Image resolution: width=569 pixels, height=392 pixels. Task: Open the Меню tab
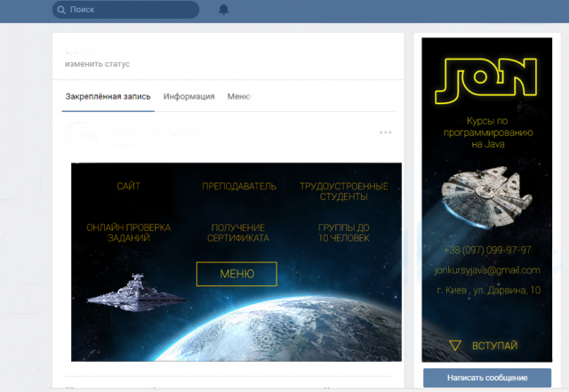click(239, 97)
